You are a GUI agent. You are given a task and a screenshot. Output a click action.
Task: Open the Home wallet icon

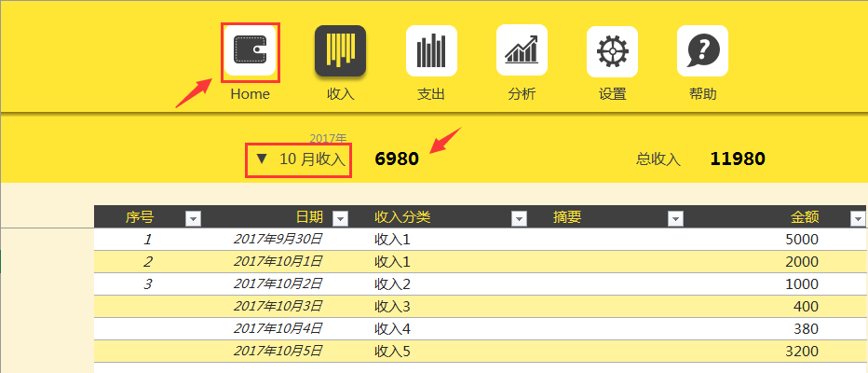[251, 50]
